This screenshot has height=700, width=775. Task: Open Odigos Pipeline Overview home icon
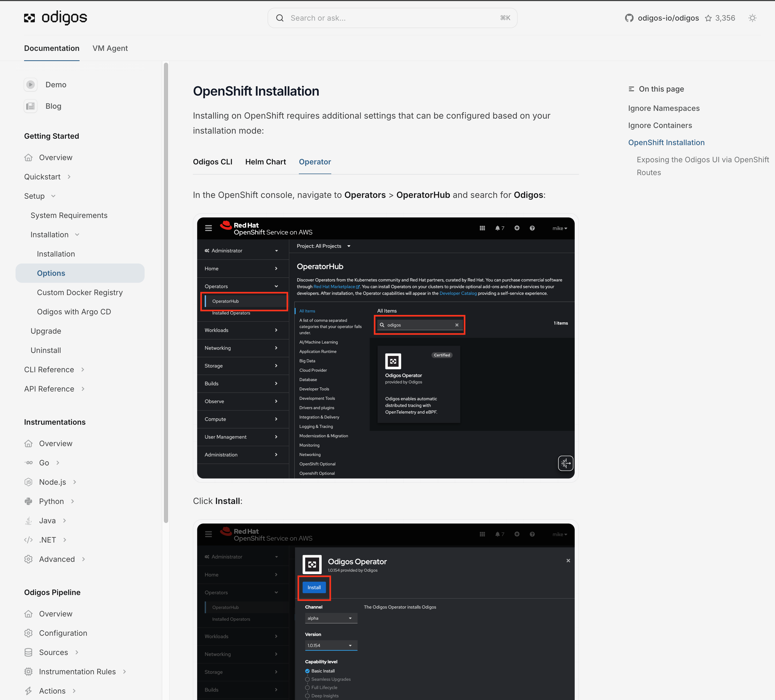28,614
